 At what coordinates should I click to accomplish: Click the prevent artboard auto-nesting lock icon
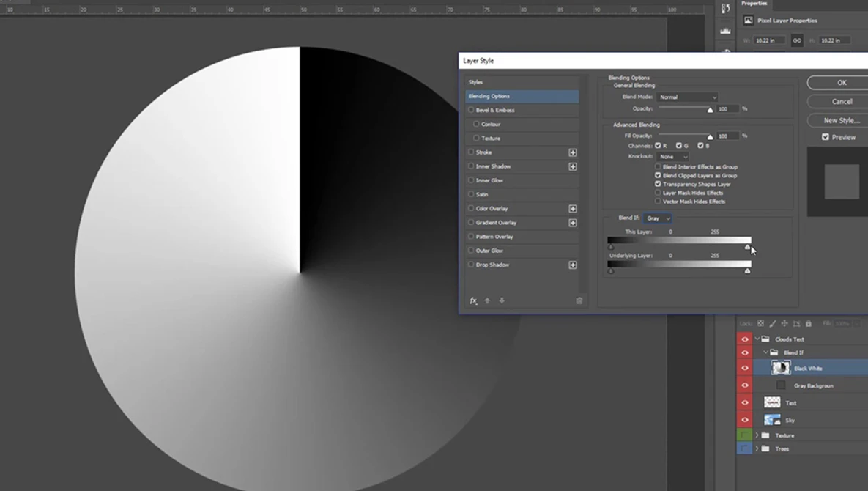point(797,323)
